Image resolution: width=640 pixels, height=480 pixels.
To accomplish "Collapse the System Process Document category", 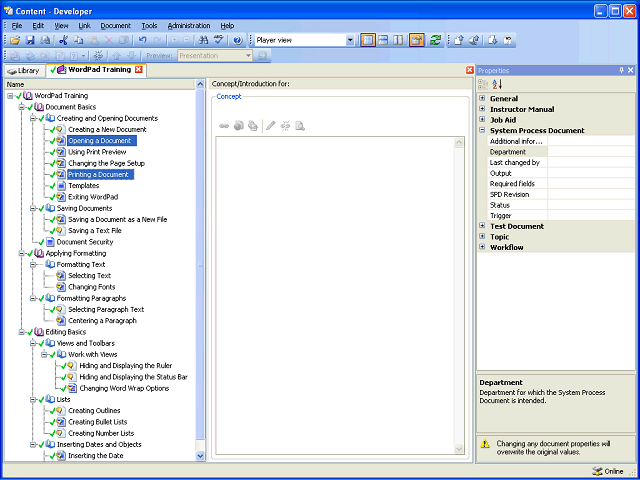I will click(x=482, y=130).
